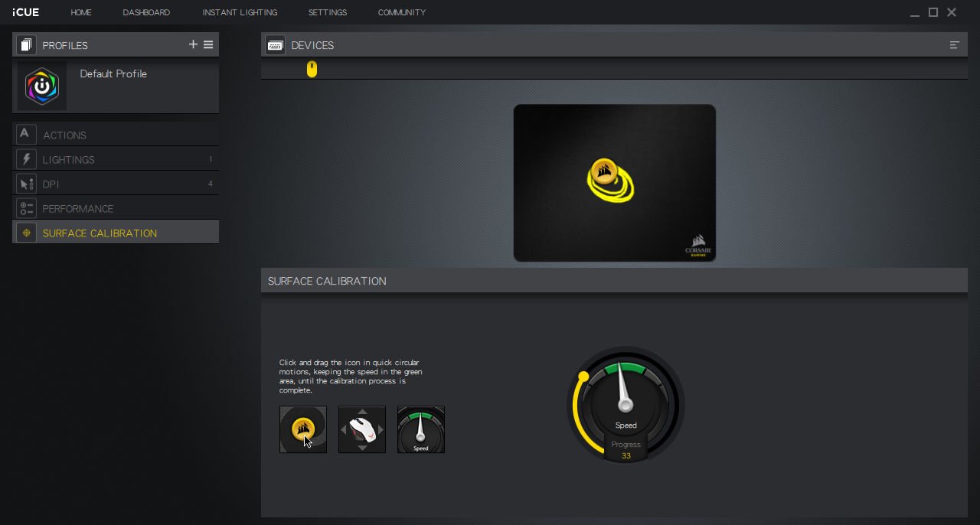The width and height of the screenshot is (980, 525).
Task: Click the Lightings count 1
Action: tap(211, 159)
